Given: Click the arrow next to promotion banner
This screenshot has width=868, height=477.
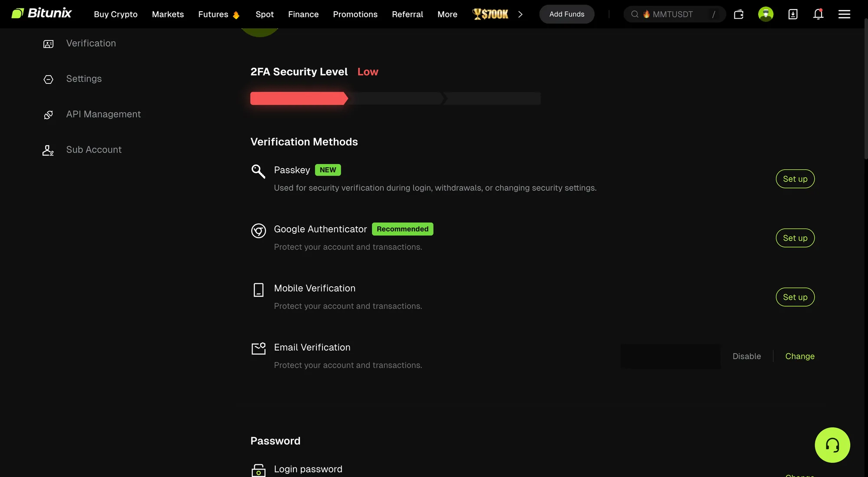Looking at the screenshot, I should [520, 14].
